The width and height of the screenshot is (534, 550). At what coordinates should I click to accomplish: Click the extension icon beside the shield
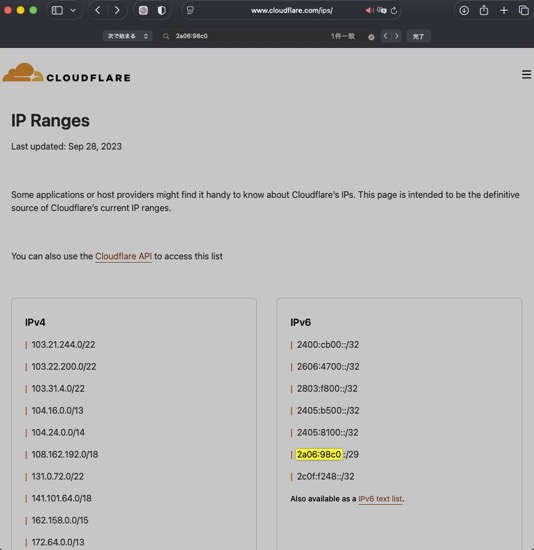143,10
